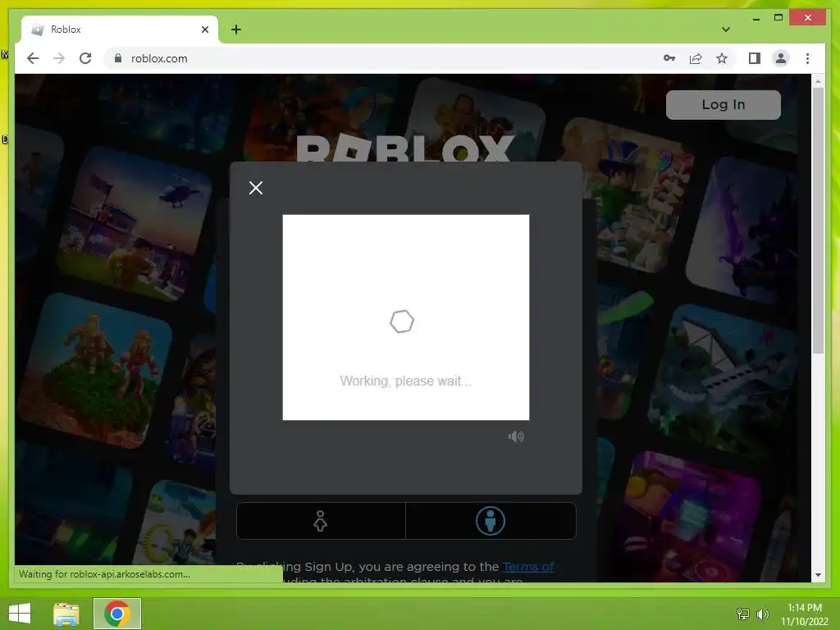Viewport: 840px width, 630px height.
Task: Open Chrome three-dot menu
Action: 807,58
